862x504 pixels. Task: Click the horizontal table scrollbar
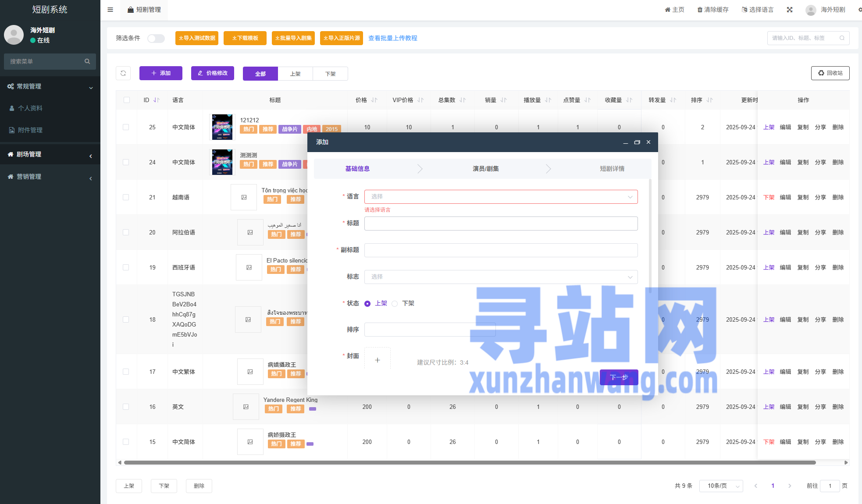(x=469, y=462)
